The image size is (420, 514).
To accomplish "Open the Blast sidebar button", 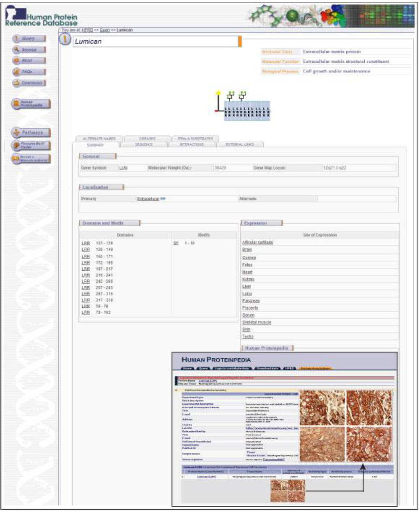I will (x=29, y=61).
